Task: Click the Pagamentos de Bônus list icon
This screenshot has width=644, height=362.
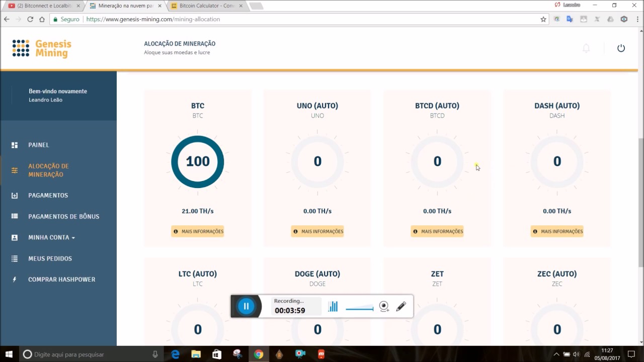Action: (15, 216)
